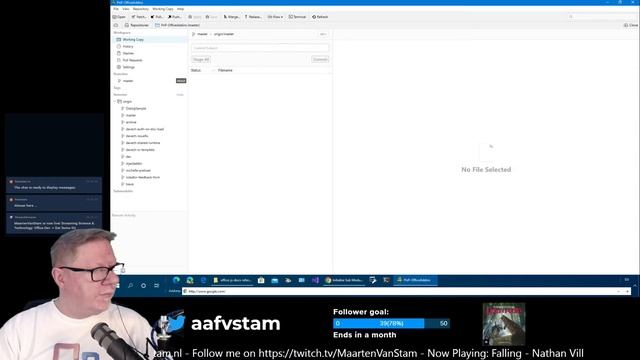Screen dimensions: 640x360
Task: Push commits with the Push toolbar button
Action: [x=175, y=17]
